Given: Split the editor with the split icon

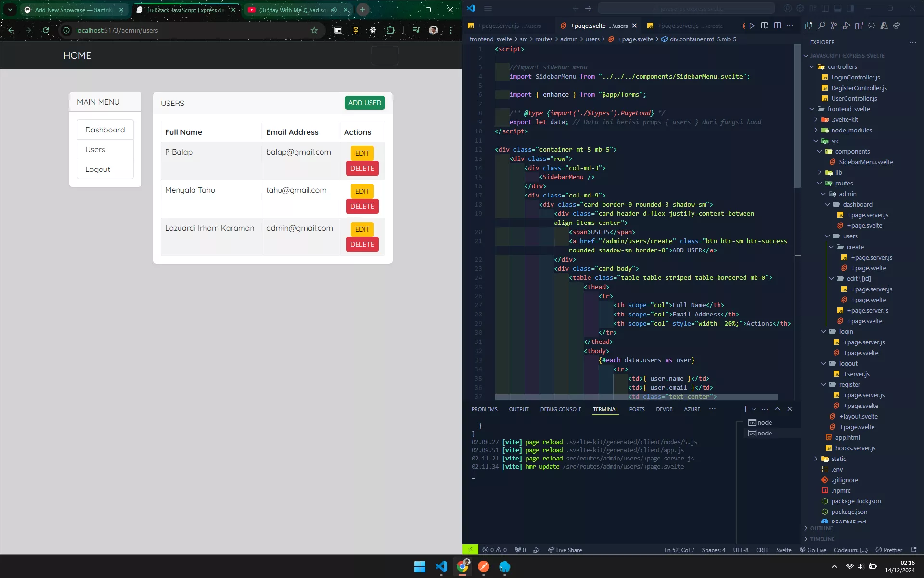Looking at the screenshot, I should click(777, 26).
